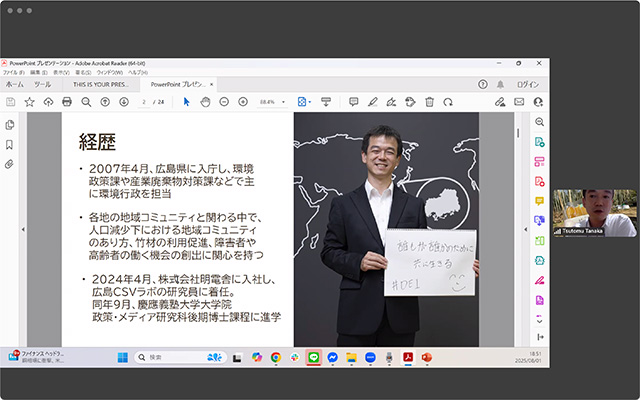
Task: Open Google Chrome from the taskbar
Action: [276, 358]
